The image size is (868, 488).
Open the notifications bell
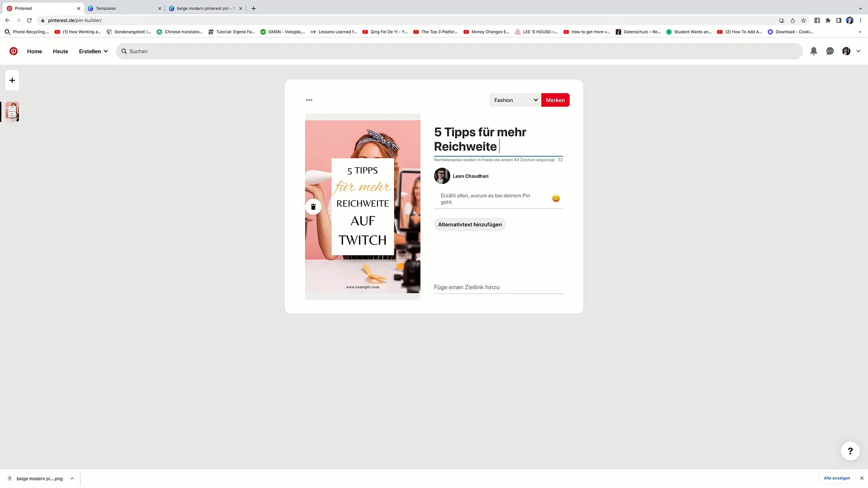[x=814, y=51]
